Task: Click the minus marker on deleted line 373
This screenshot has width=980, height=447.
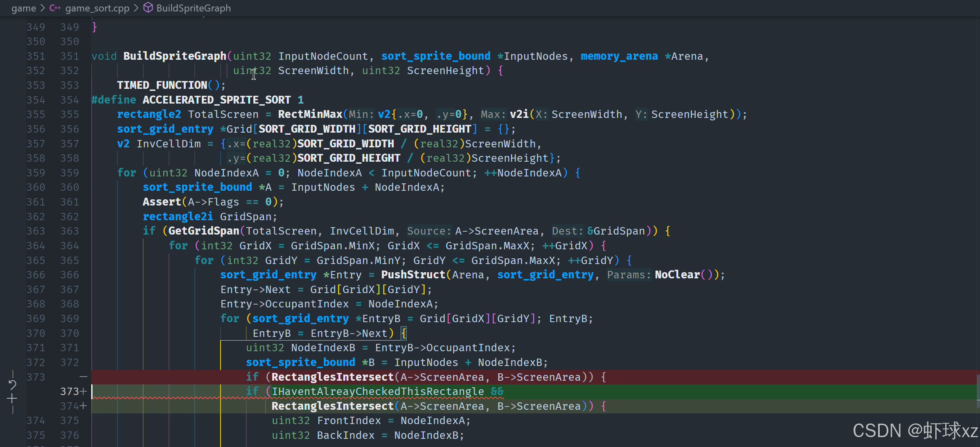Action: coord(83,377)
